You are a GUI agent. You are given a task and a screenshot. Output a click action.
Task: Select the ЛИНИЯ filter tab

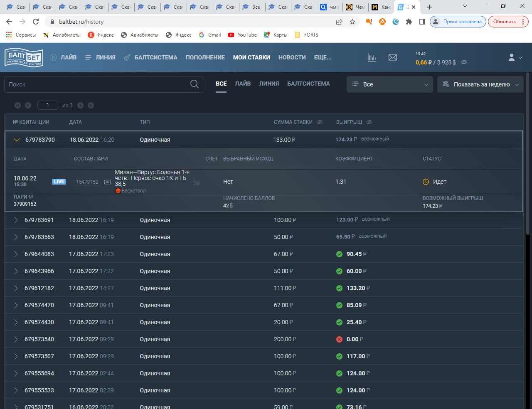[269, 84]
